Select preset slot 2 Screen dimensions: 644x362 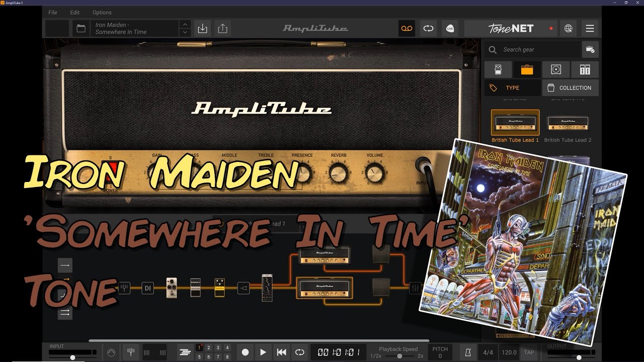click(209, 348)
